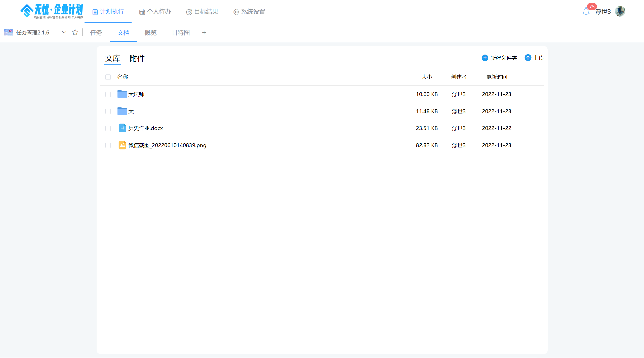Open the 系统设置 menu
Screen dimensions: 644x358
tap(249, 12)
